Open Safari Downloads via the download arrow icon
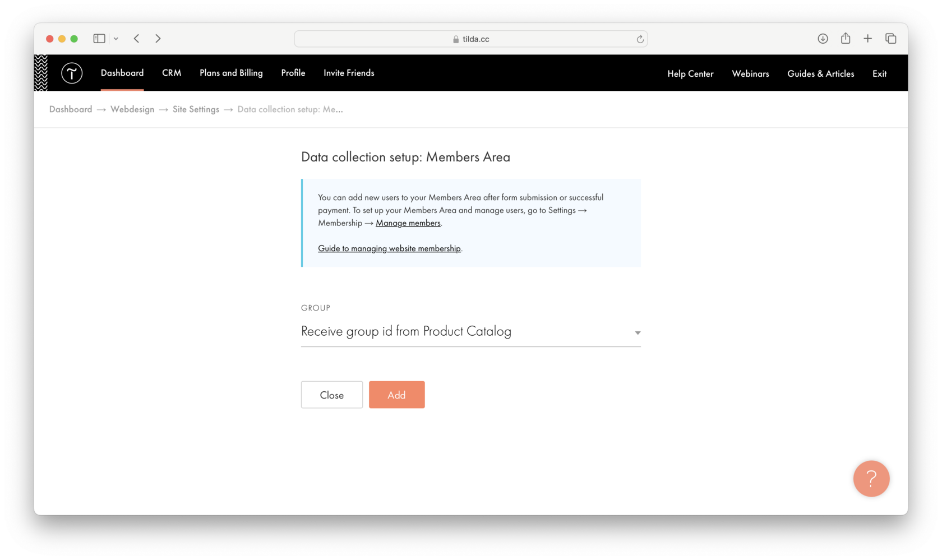This screenshot has width=942, height=560. click(823, 39)
